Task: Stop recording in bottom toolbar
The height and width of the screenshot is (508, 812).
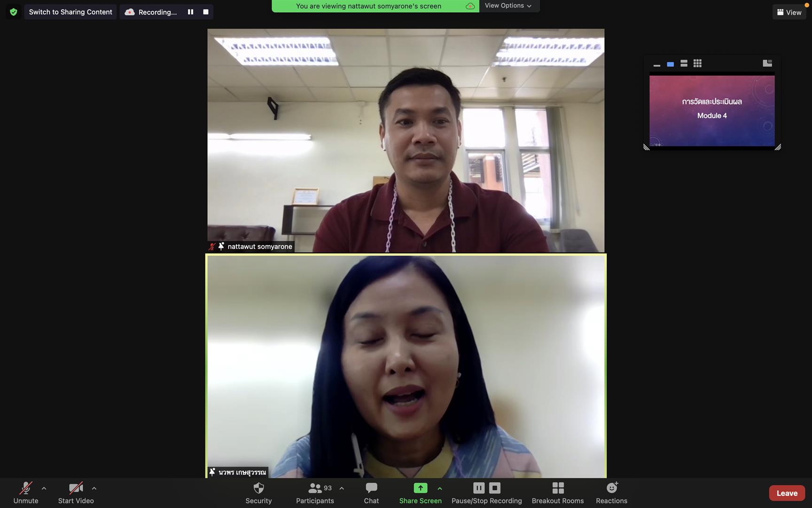Action: click(x=495, y=488)
